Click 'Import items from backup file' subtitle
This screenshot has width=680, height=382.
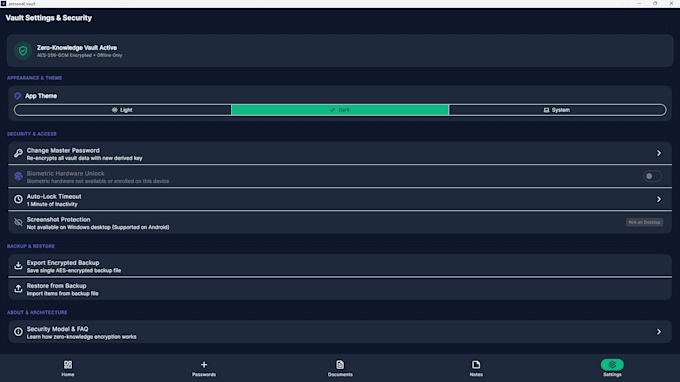[x=62, y=294]
